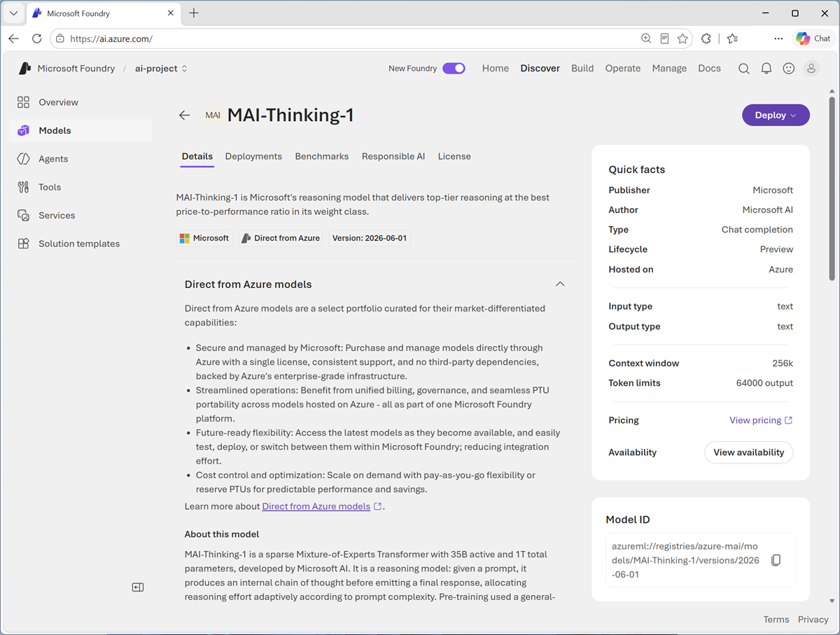Click the View availability button
The image size is (840, 635).
748,452
